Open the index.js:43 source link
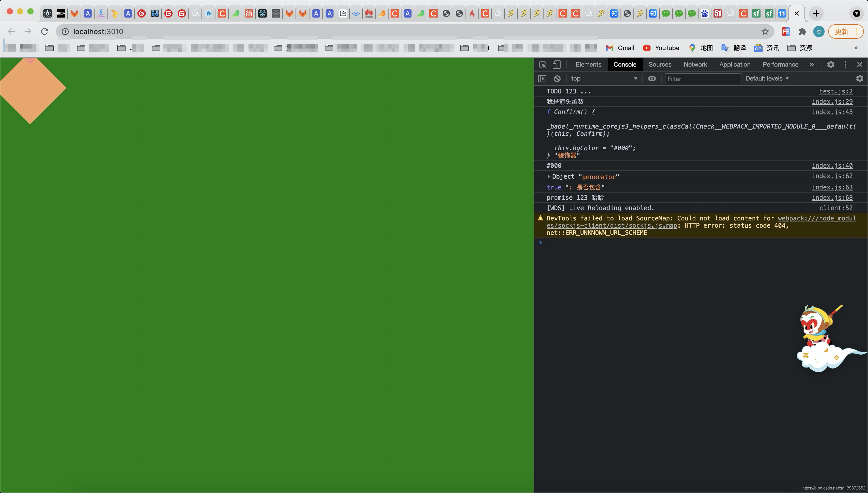Screen dimensions: 868x493 click(x=832, y=112)
